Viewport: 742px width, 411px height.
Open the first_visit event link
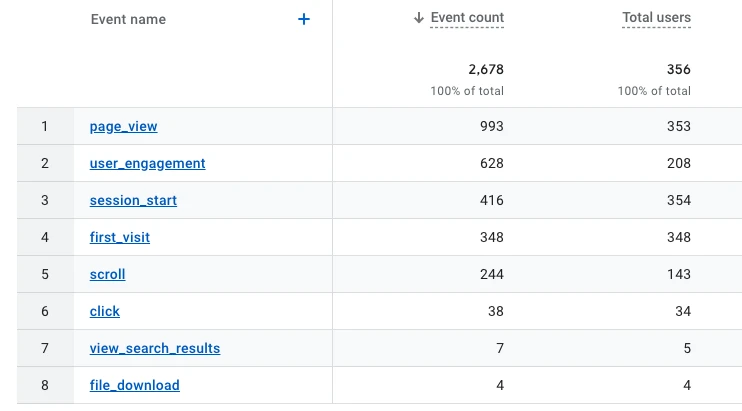[120, 238]
